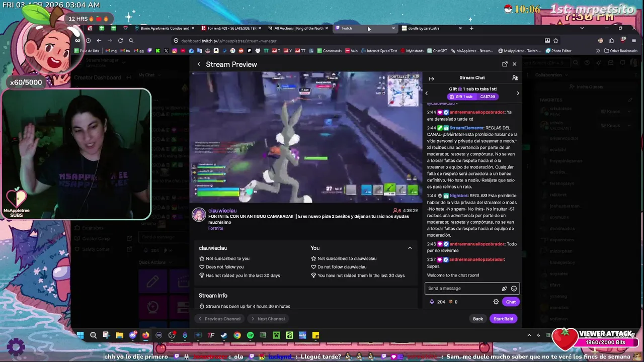Click andresmanuellopzobrador username at 2:57

[x=477, y=259]
